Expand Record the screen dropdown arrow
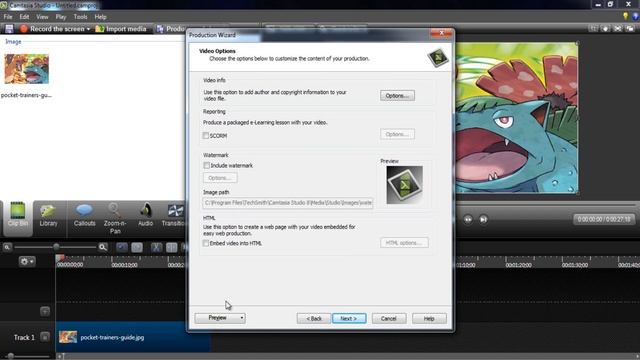Image resolution: width=640 pixels, height=360 pixels. click(88, 29)
